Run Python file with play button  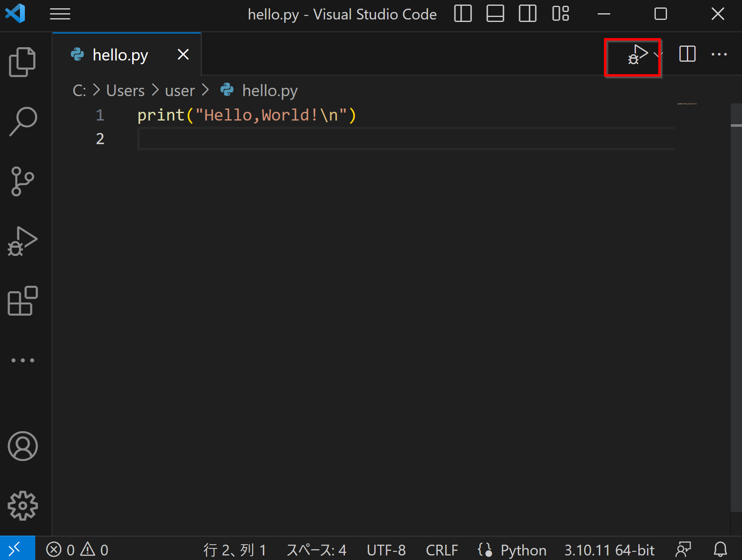(x=638, y=55)
